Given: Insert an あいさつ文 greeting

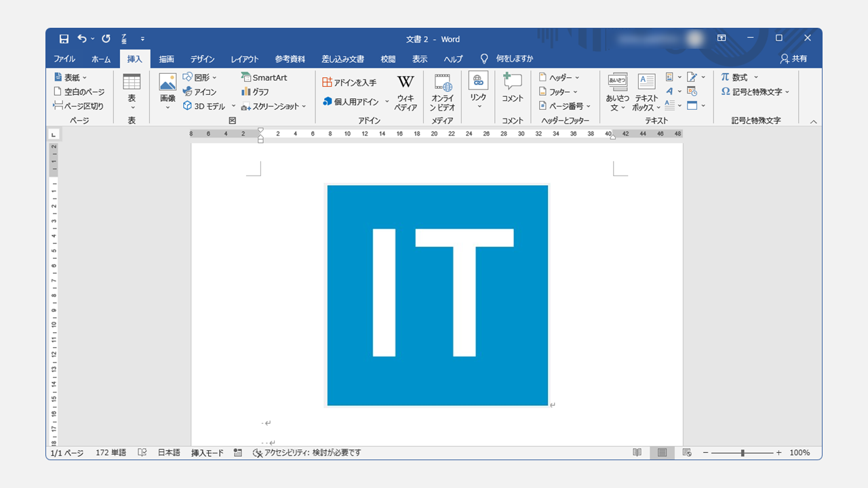Looking at the screenshot, I should coord(617,92).
